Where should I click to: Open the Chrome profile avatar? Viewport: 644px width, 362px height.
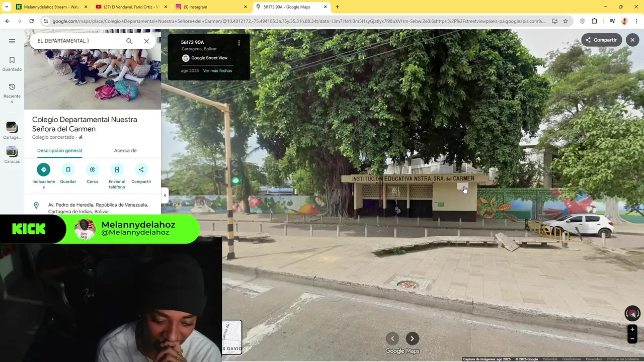624,21
